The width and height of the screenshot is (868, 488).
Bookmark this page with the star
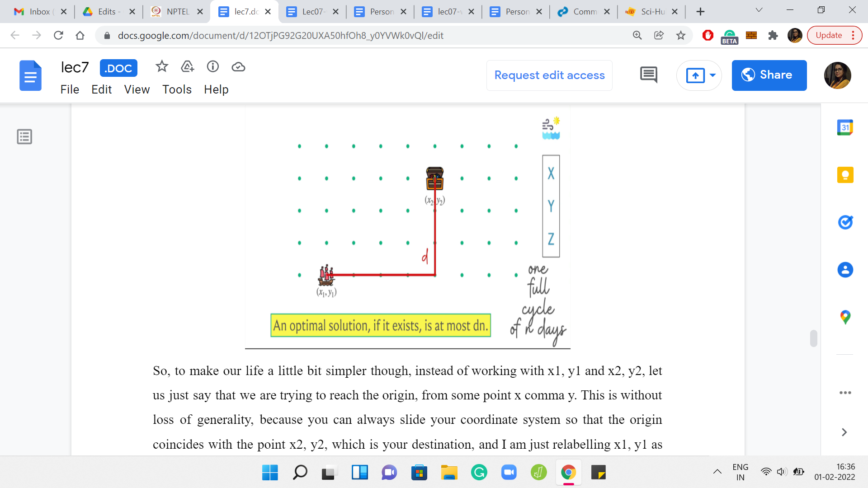(x=680, y=35)
